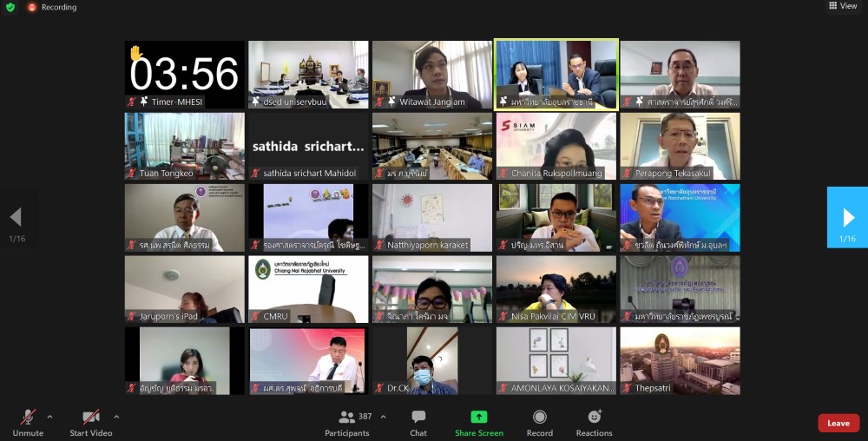This screenshot has width=868, height=441.
Task: Click the green encryption shield icon
Action: [x=10, y=7]
